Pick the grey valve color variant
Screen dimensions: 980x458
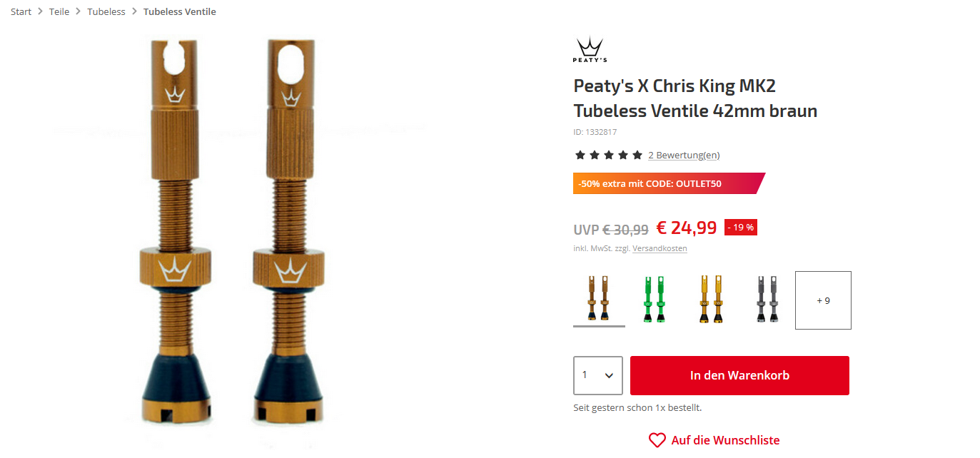click(x=767, y=300)
